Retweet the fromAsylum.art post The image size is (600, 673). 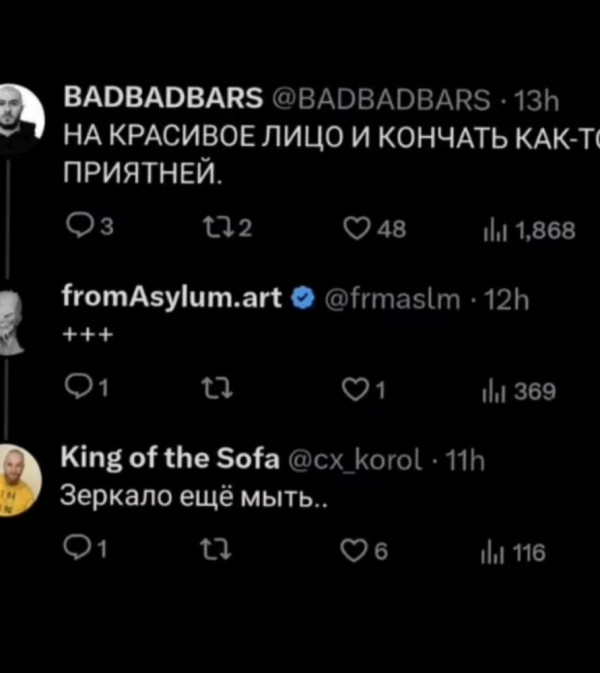pyautogui.click(x=210, y=387)
